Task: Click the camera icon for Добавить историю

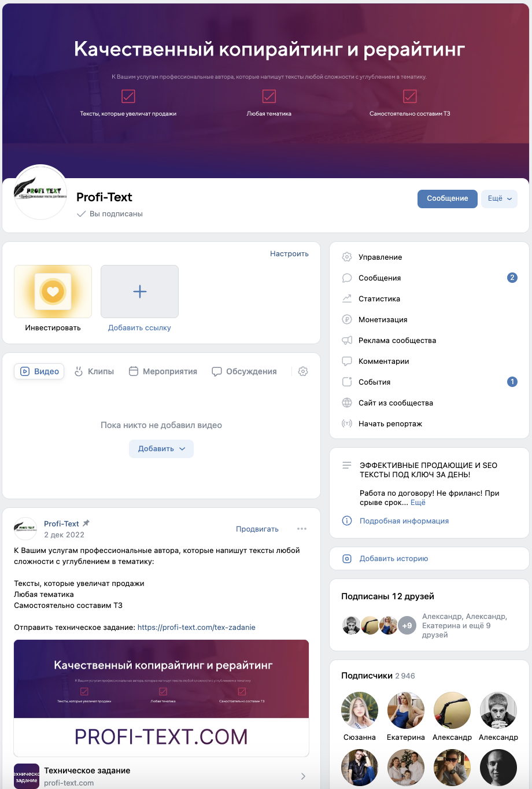Action: coord(347,559)
